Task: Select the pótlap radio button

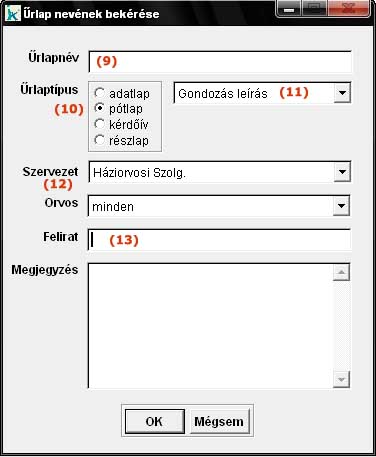Action: click(99, 108)
